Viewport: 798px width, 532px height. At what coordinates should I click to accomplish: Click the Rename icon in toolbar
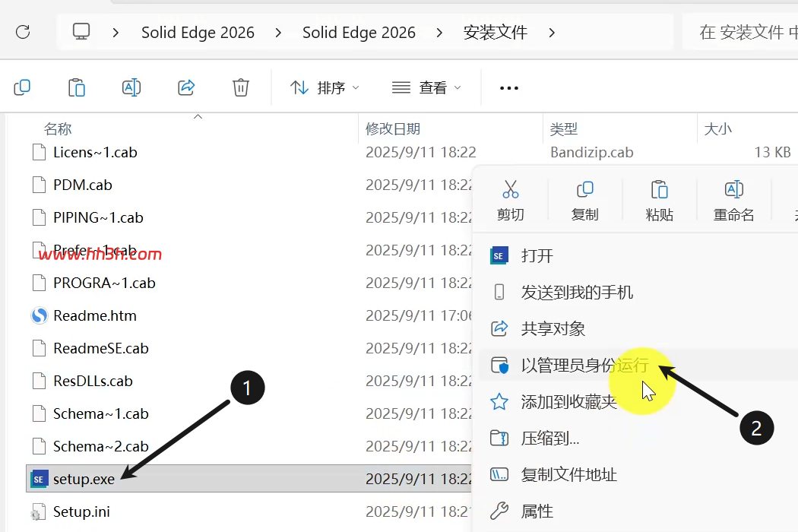coord(131,87)
